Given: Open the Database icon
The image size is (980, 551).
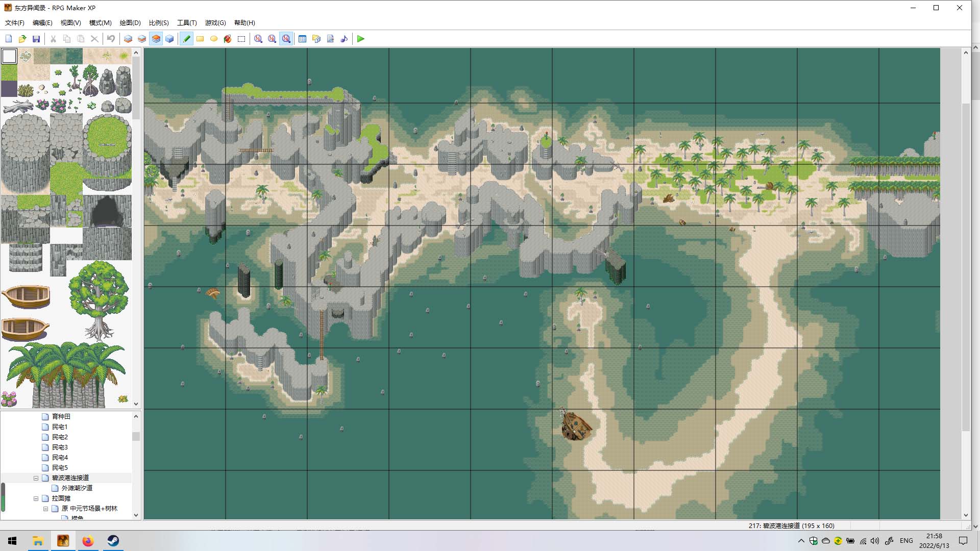Looking at the screenshot, I should [303, 39].
